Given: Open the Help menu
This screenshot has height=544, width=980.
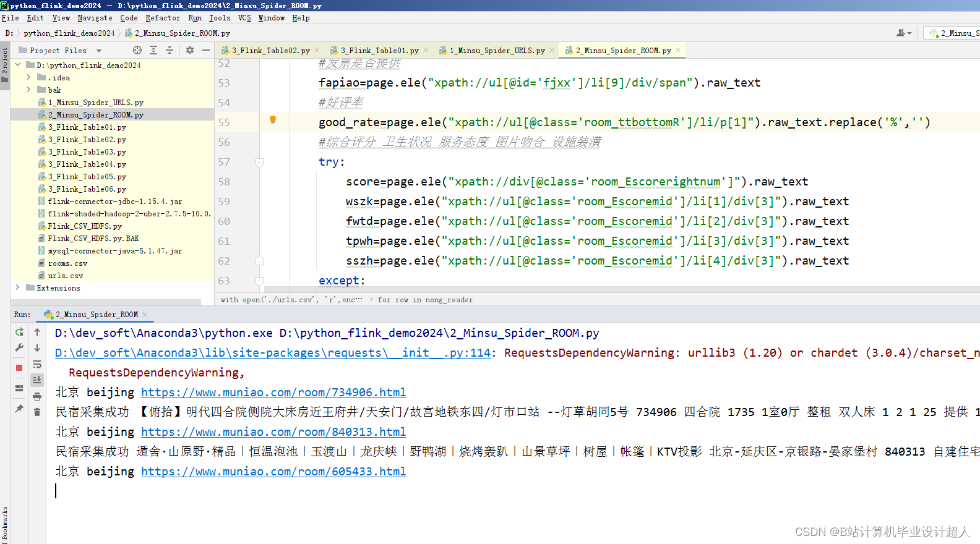Looking at the screenshot, I should pos(301,18).
